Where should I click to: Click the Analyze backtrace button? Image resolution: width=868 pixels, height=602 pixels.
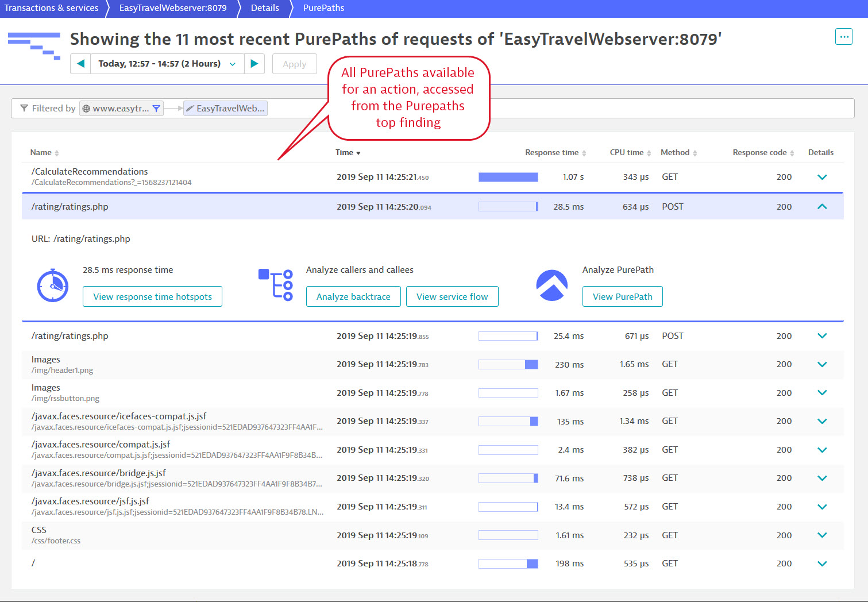[x=353, y=296]
